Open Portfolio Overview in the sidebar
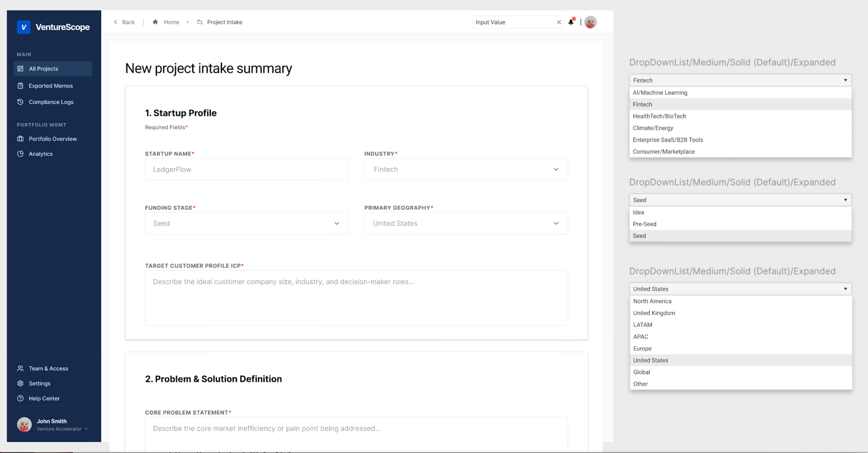The width and height of the screenshot is (868, 453). pyautogui.click(x=53, y=139)
